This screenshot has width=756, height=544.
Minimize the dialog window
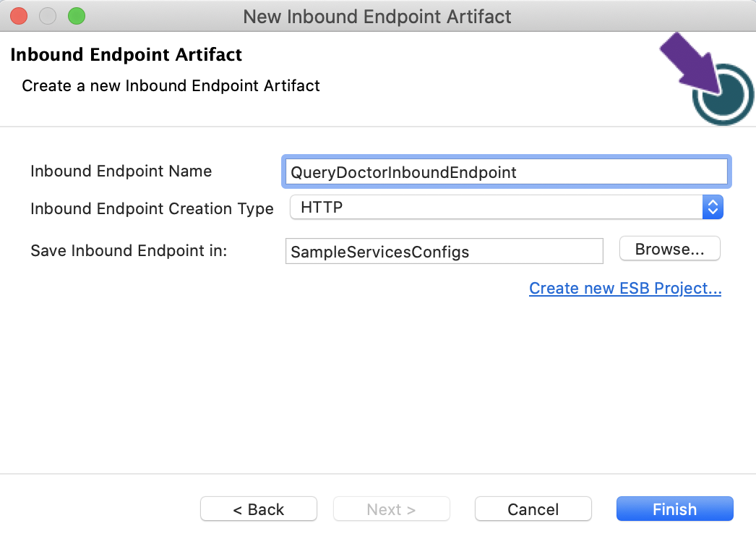click(47, 16)
